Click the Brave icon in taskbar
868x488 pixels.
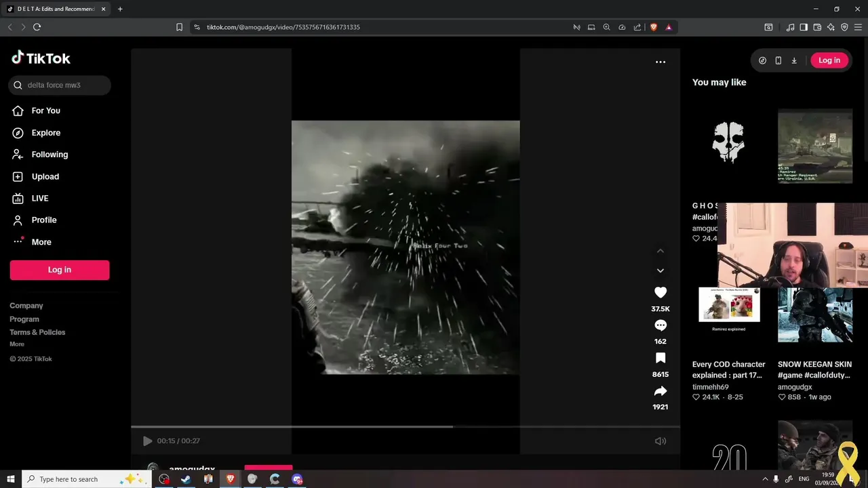[231, 479]
